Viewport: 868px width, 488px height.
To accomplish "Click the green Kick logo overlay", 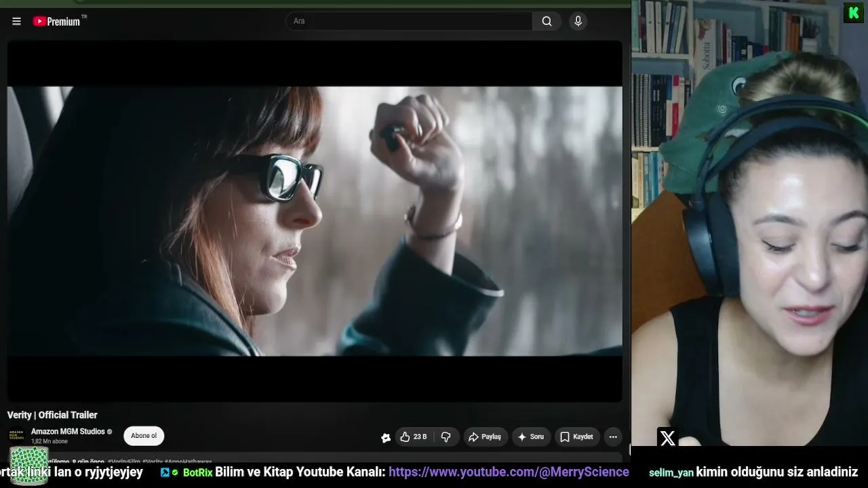I will (854, 13).
